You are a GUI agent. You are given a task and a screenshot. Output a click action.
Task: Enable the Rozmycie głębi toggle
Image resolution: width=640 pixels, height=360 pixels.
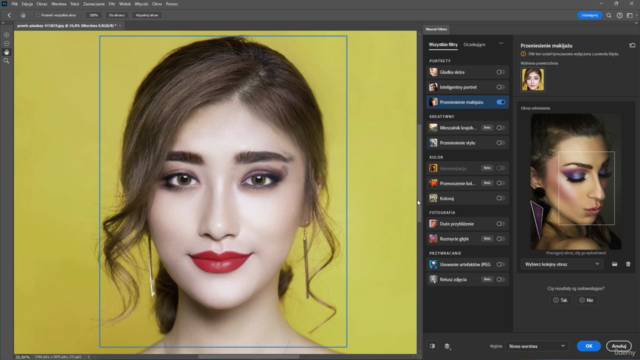[500, 239]
